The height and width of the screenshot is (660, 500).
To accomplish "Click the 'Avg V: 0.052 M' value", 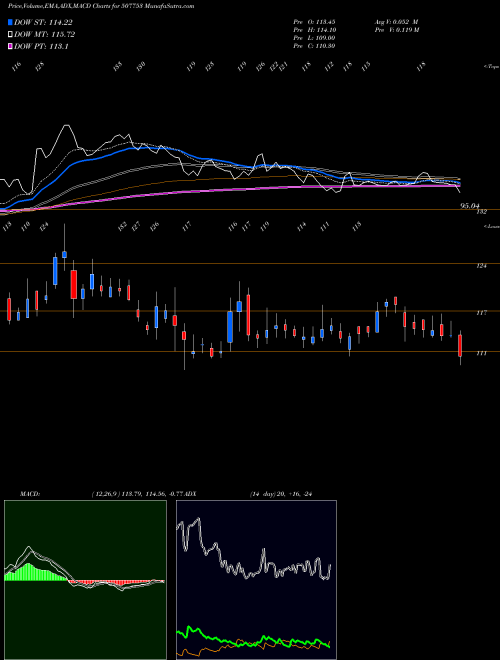I will point(396,21).
